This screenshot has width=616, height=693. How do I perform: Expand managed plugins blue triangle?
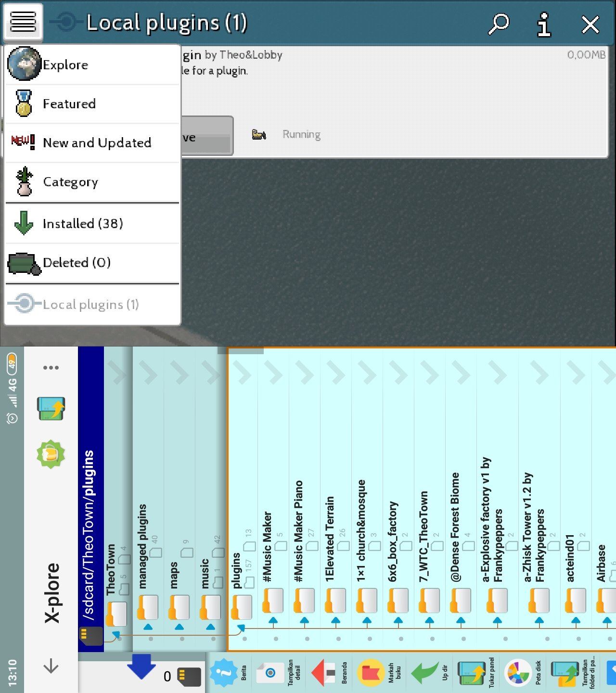(148, 627)
